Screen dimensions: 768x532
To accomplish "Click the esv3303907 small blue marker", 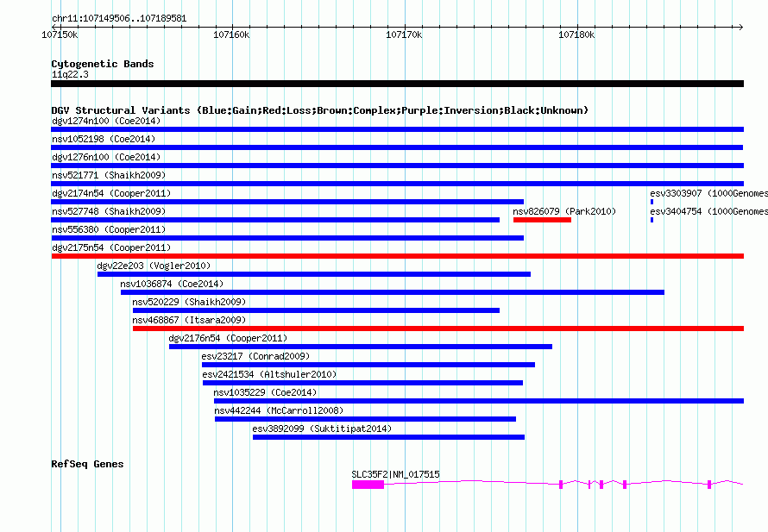I will [x=652, y=202].
